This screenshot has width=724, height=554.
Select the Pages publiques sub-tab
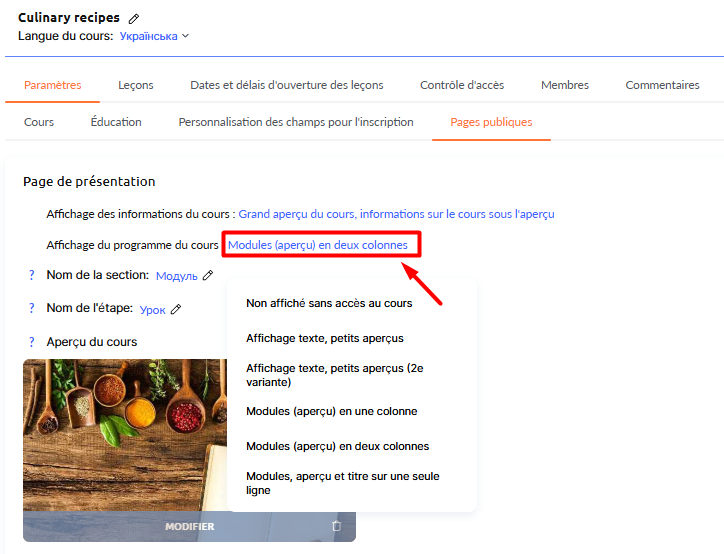[491, 122]
